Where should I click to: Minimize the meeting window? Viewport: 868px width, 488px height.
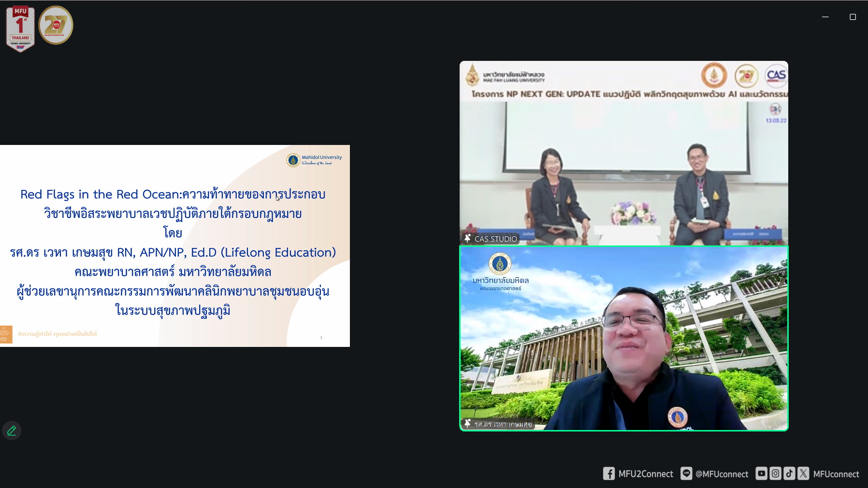[825, 17]
